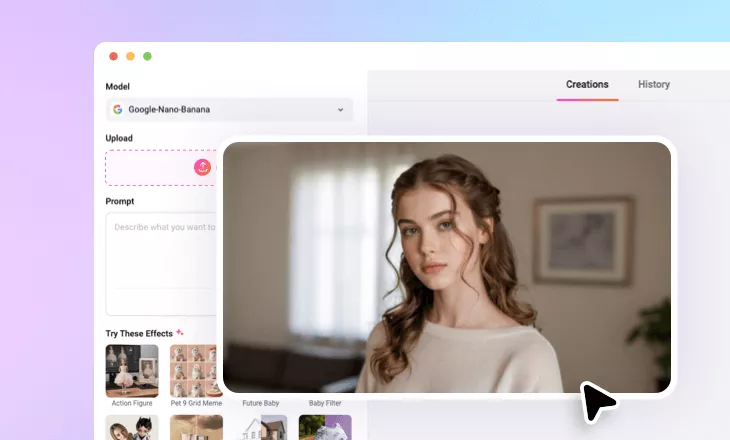The height and width of the screenshot is (440, 730).
Task: Click the red close window dot
Action: coord(113,57)
